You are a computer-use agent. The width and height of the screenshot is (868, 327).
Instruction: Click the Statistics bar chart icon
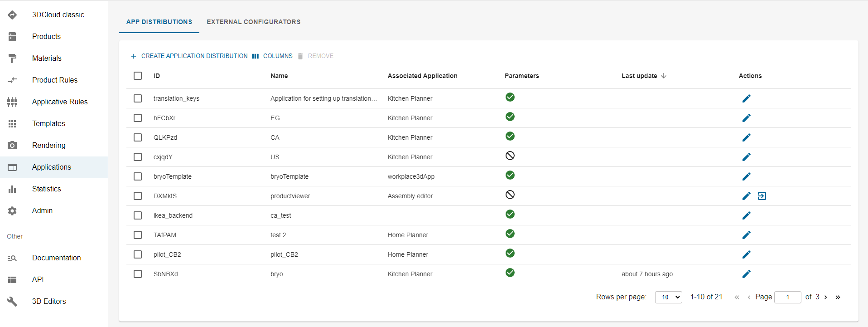tap(12, 189)
